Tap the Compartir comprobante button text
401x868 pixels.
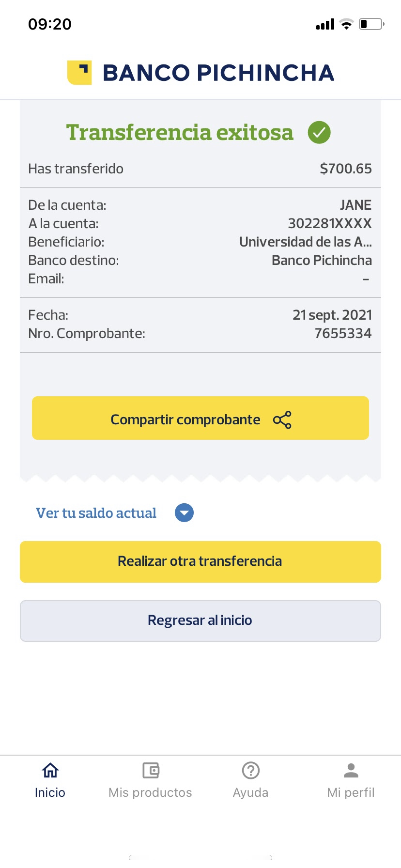185,419
